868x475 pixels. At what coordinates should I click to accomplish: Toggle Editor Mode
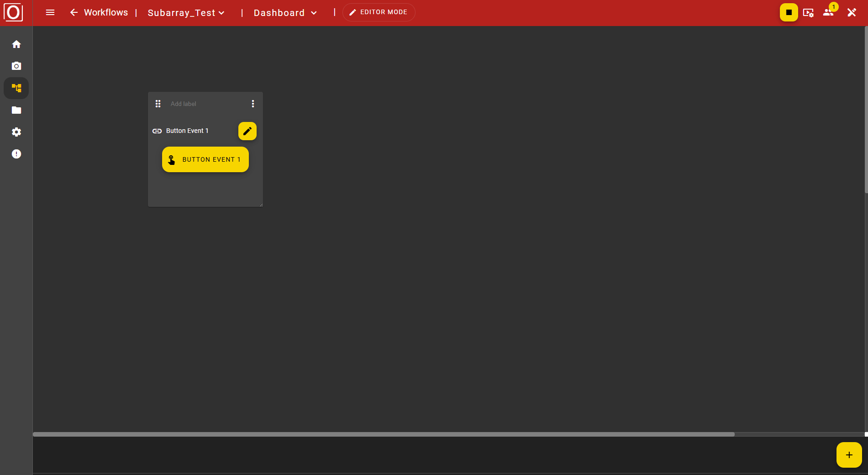point(379,12)
